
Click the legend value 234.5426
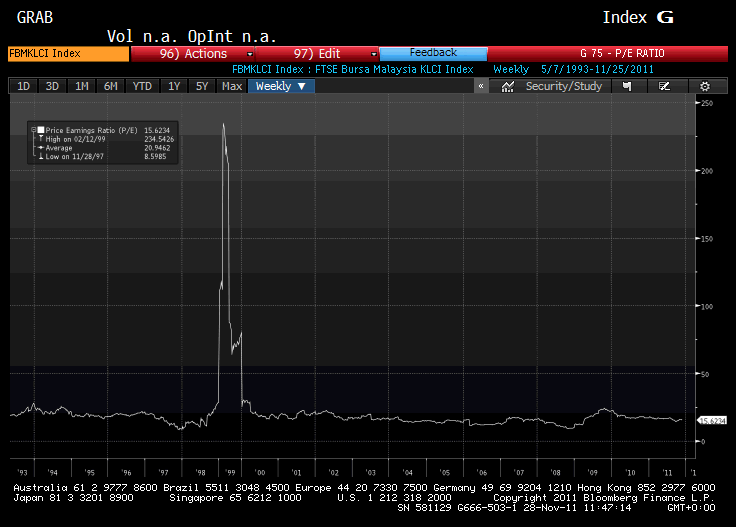(159, 139)
